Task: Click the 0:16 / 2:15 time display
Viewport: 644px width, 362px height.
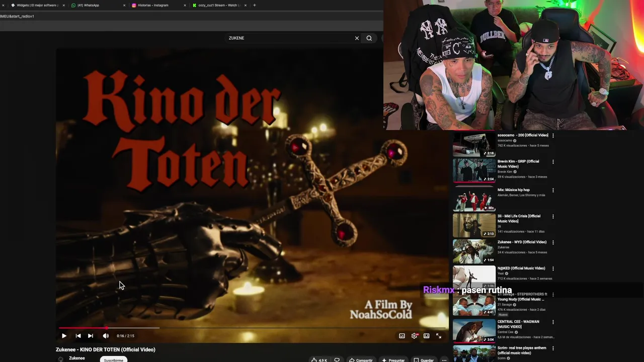Action: (x=125, y=336)
